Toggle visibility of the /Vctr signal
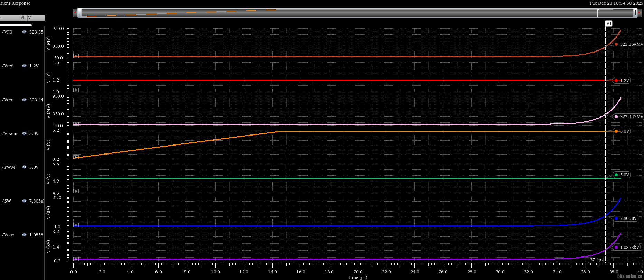This screenshot has width=644, height=280. (x=24, y=100)
